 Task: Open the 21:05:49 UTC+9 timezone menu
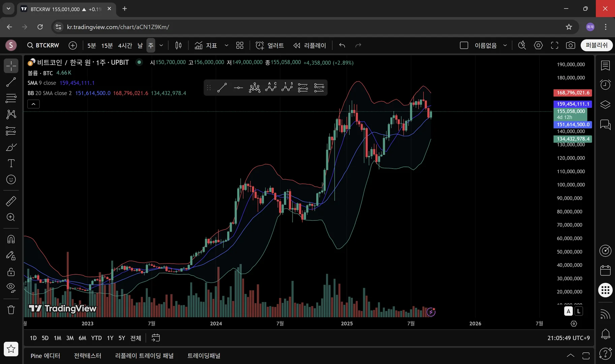[568, 338]
